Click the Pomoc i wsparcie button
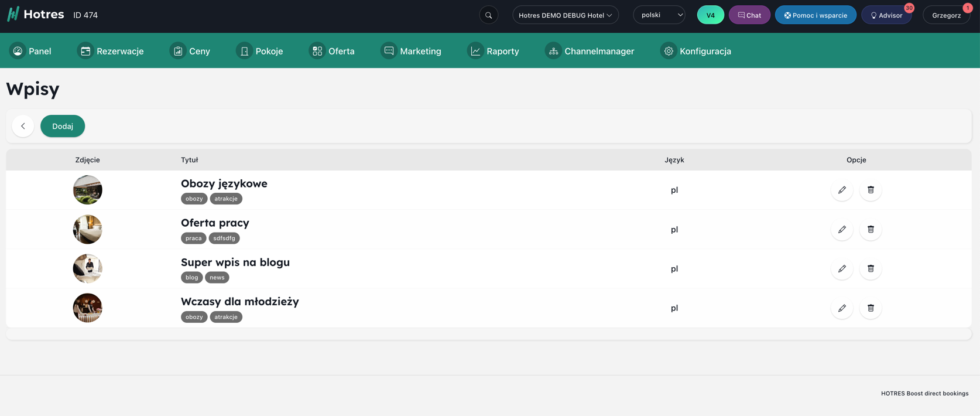 tap(815, 15)
